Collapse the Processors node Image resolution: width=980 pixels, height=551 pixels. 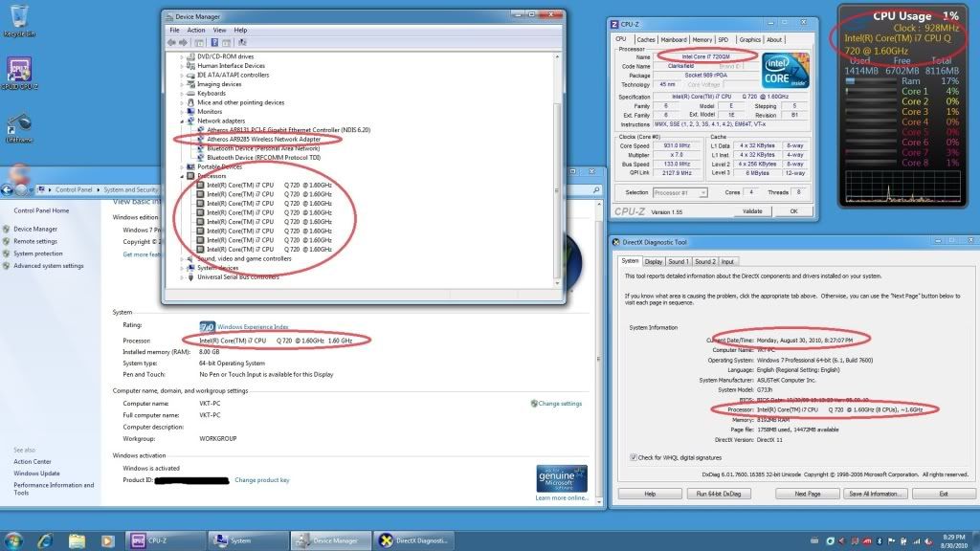point(181,176)
